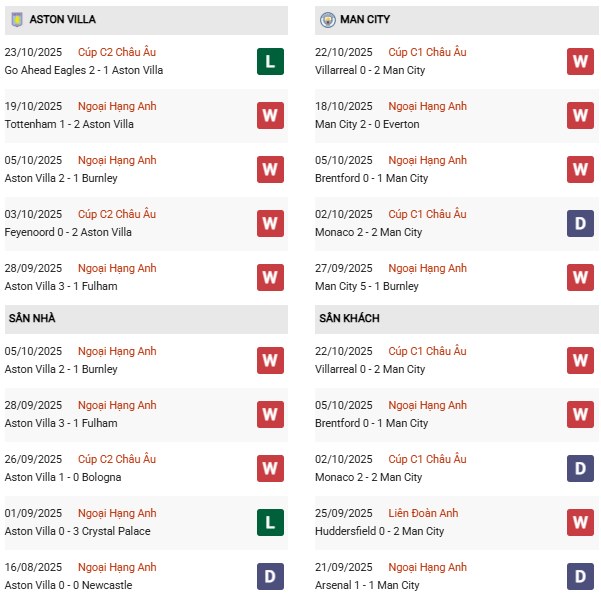
Task: Click the D badge beside Aston Villa 0 - 0 Newcastle
Action: tap(270, 576)
